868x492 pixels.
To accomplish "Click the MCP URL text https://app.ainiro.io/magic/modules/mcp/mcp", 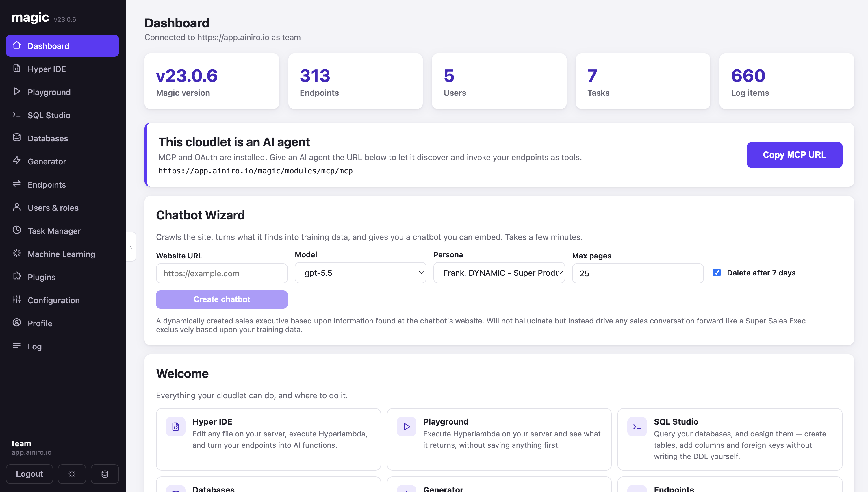I will [256, 171].
